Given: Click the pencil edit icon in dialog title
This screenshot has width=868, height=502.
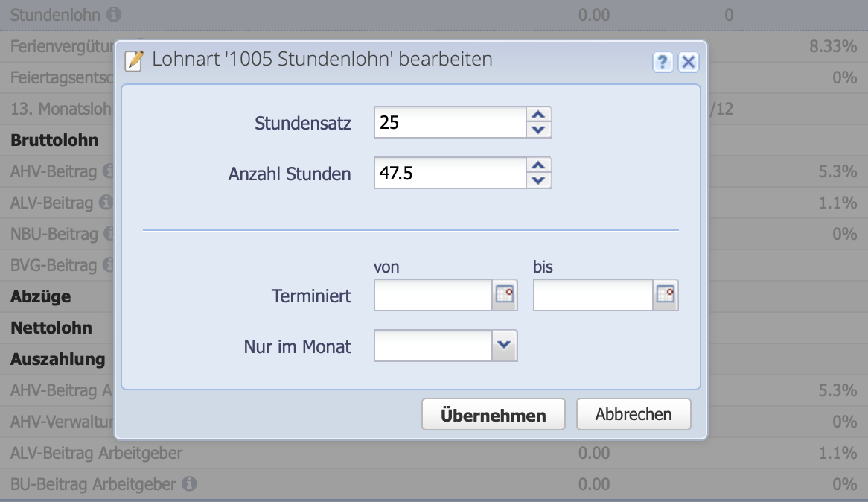Looking at the screenshot, I should [x=134, y=60].
